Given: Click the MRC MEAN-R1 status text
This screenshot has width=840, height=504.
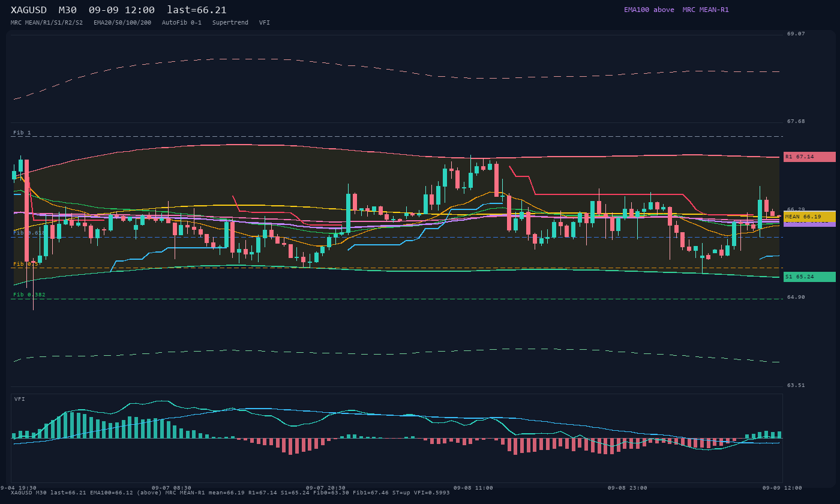Looking at the screenshot, I should click(x=706, y=10).
